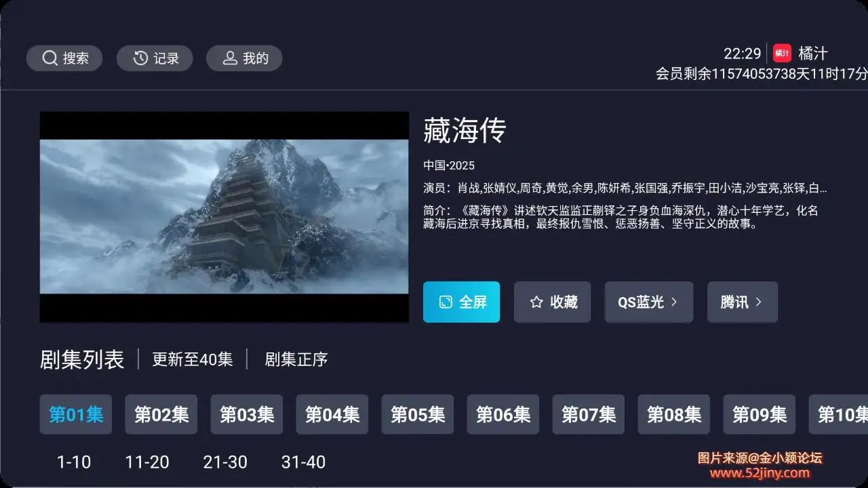The image size is (868, 488).
Task: Open my profile person icon
Action: (231, 58)
